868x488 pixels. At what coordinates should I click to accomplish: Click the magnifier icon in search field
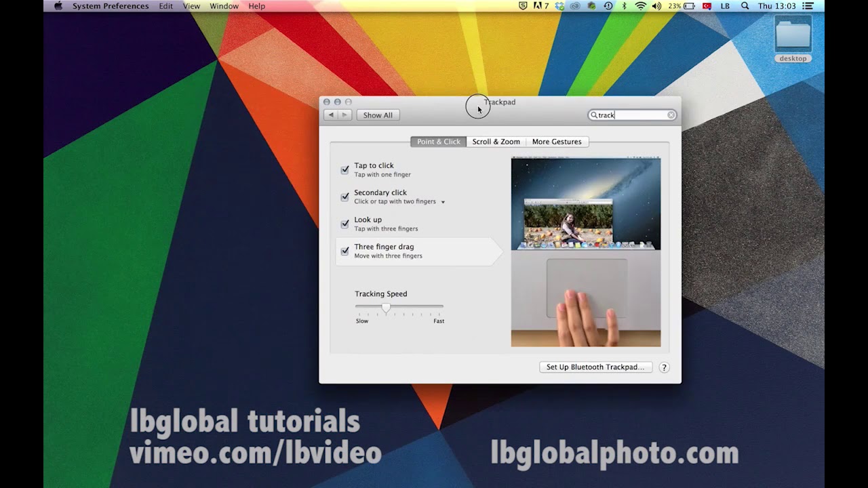[594, 115]
